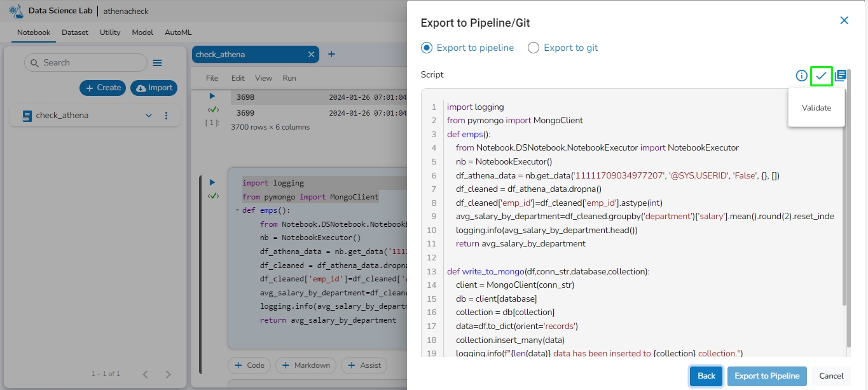Switch to the Dataset tab

[x=75, y=32]
